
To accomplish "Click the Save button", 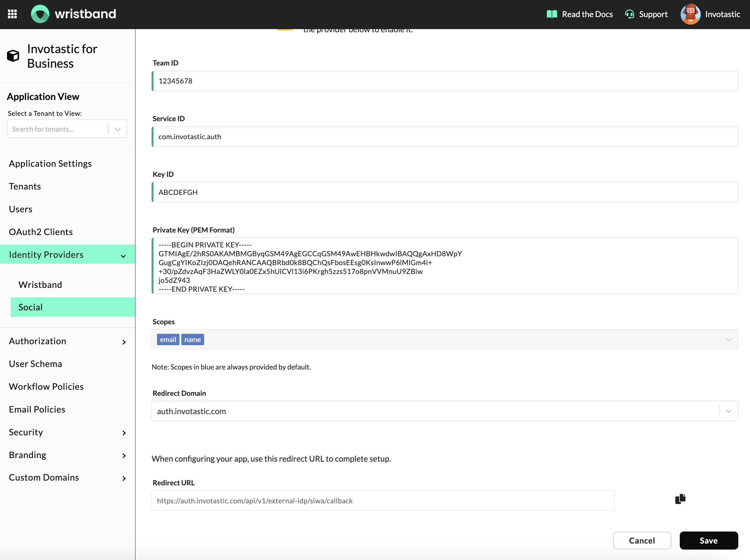I will tap(709, 540).
